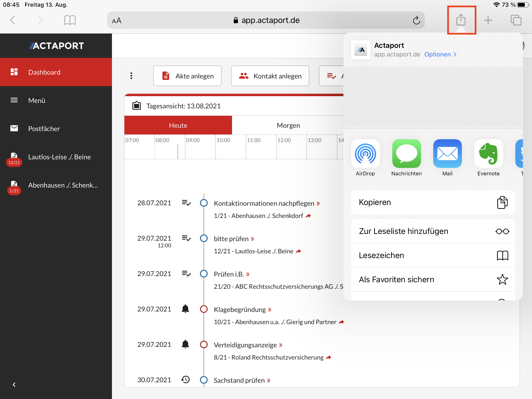Open file 10/21 - Abenhausen u.a. ./. Gierig
This screenshot has height=399, width=532.
(275, 322)
